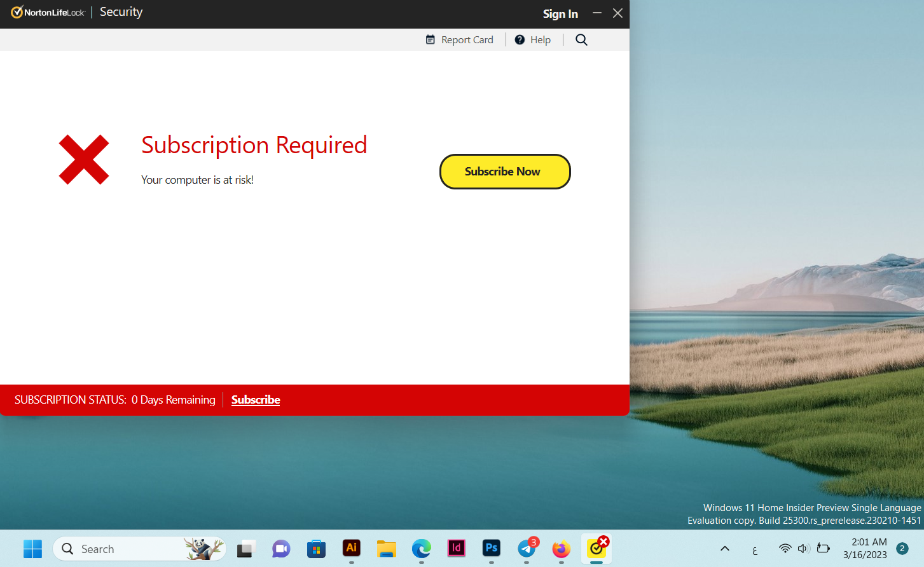Open Task View on the taskbar

tap(246, 549)
